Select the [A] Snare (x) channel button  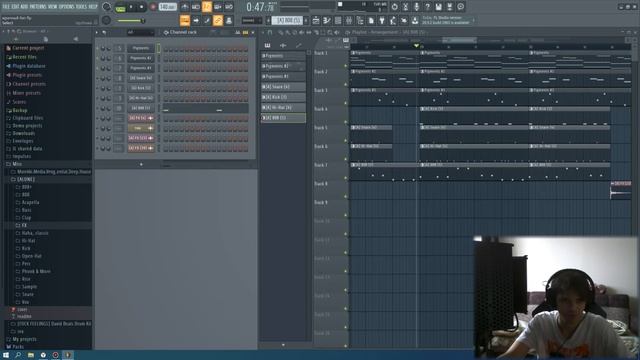pos(141,78)
